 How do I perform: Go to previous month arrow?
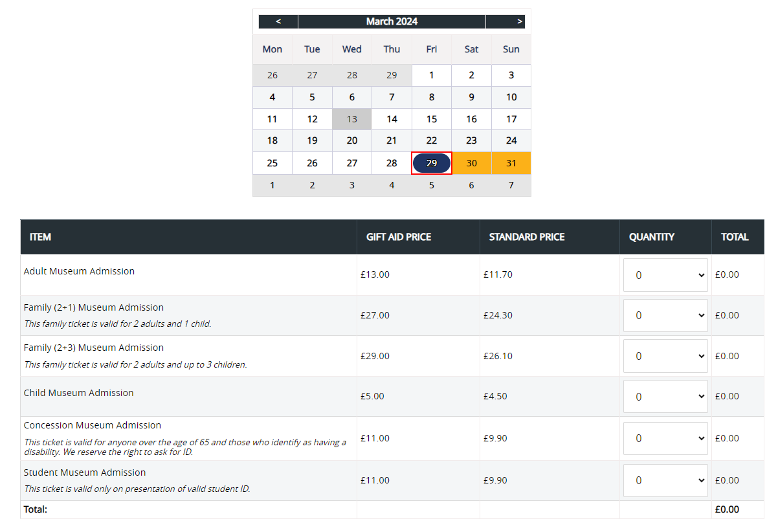[278, 21]
